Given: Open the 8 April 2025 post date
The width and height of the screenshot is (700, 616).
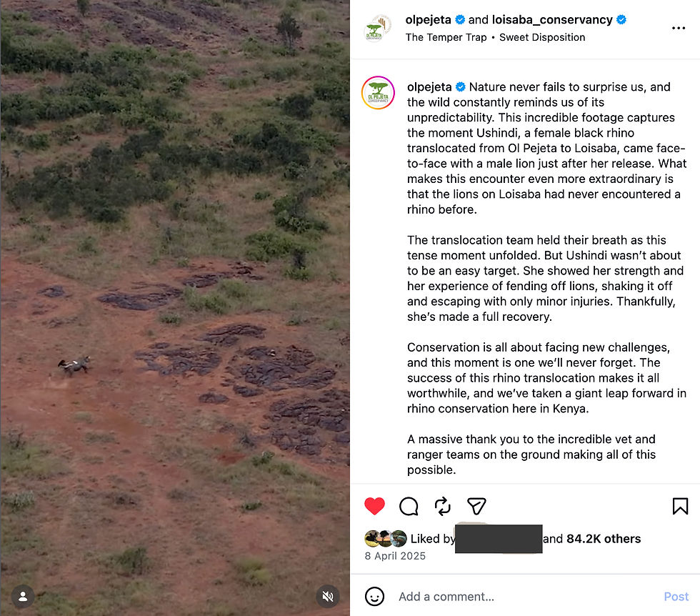Looking at the screenshot, I should point(395,556).
